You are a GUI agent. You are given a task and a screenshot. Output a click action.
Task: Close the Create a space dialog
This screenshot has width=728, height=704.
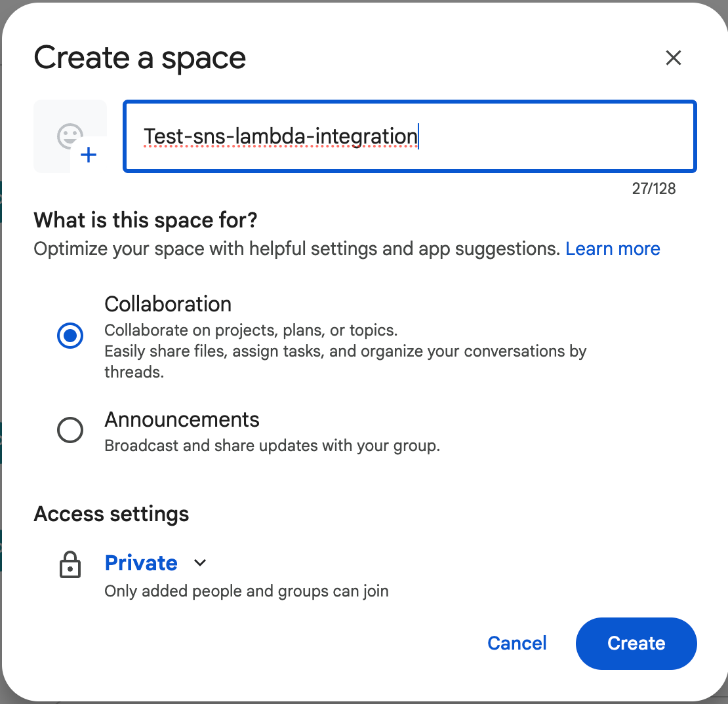click(673, 58)
